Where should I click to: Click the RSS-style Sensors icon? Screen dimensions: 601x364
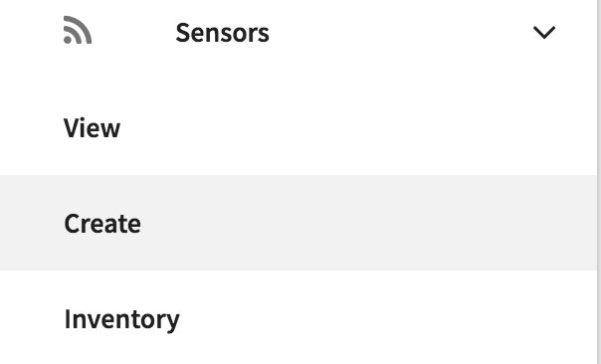(x=78, y=30)
